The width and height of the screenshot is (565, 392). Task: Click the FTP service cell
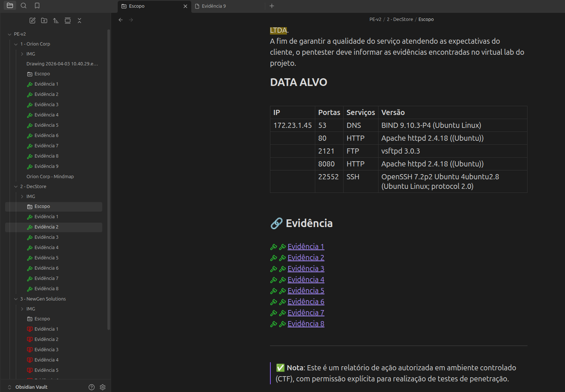pos(360,151)
